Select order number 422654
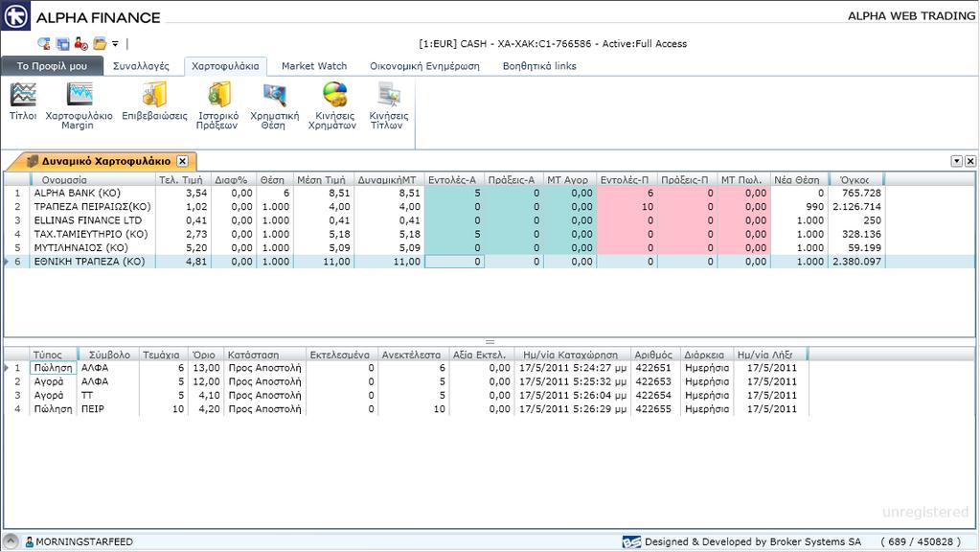Viewport: 980px width, 552px height. [x=652, y=396]
